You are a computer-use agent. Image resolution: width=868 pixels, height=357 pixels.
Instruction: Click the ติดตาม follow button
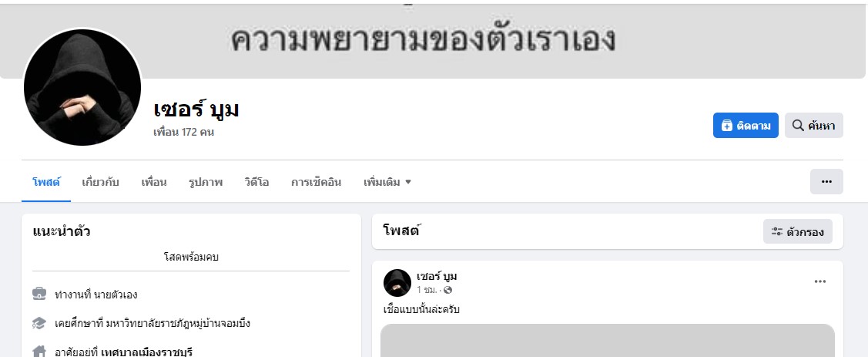(x=745, y=125)
